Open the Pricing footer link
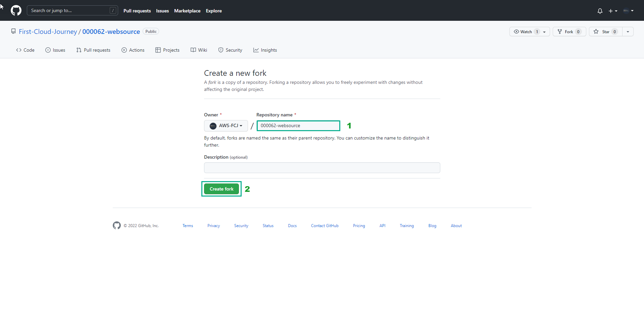This screenshot has width=644, height=322. (x=359, y=226)
